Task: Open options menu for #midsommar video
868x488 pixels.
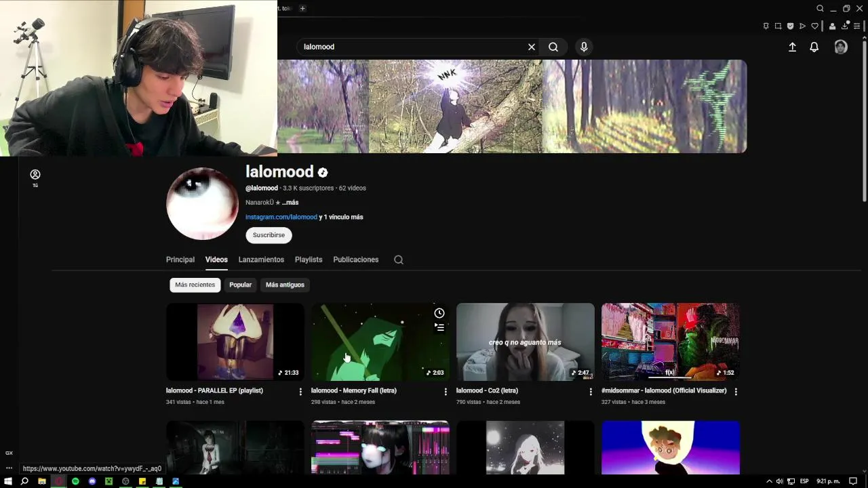Action: coord(736,392)
